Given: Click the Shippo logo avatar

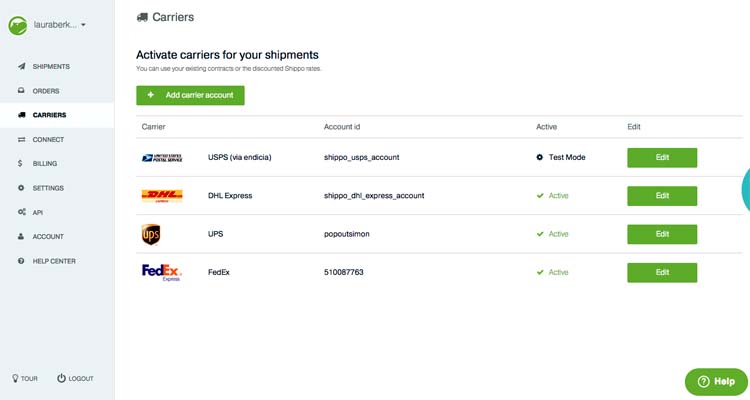Looking at the screenshot, I should 18,25.
